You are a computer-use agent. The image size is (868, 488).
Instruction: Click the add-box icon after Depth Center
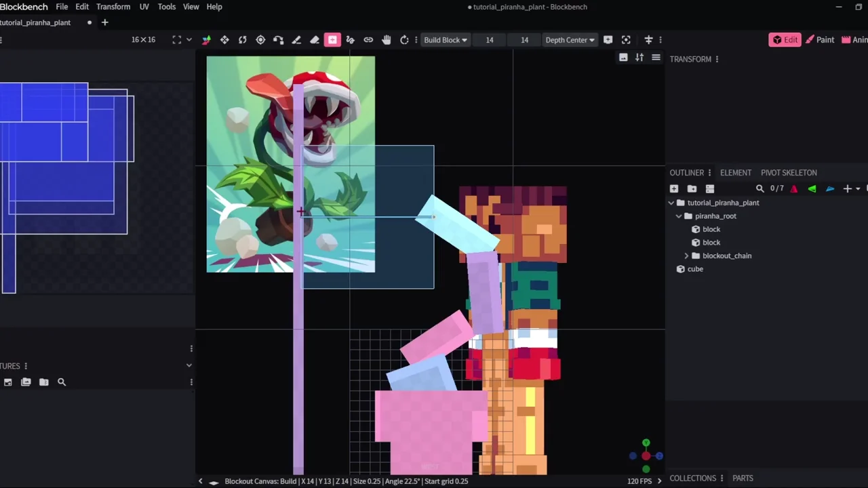pos(608,40)
